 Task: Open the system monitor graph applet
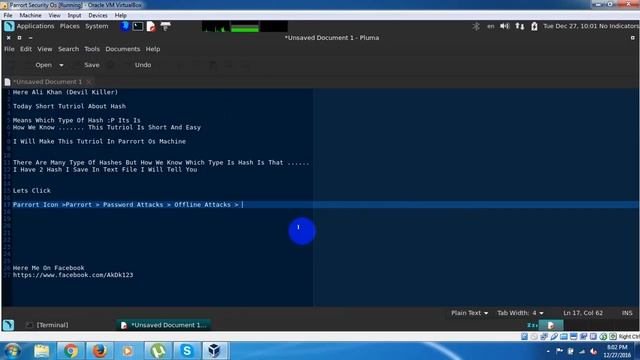(x=244, y=27)
